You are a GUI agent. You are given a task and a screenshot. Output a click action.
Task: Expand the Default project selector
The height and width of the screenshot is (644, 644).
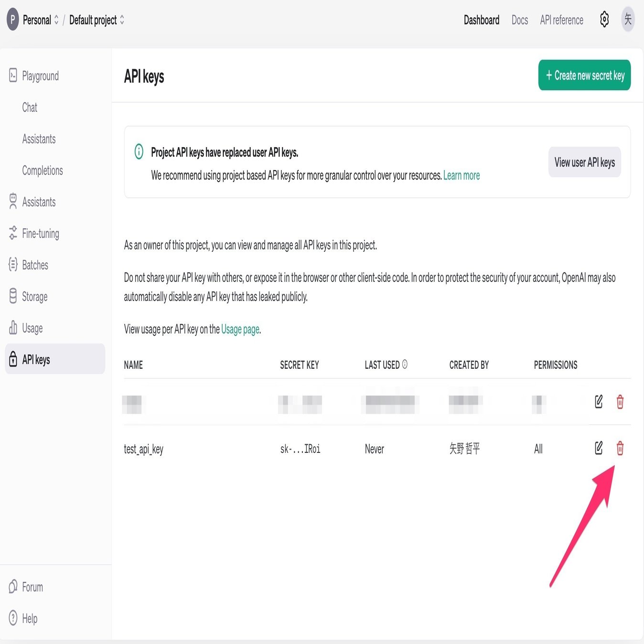coord(97,20)
